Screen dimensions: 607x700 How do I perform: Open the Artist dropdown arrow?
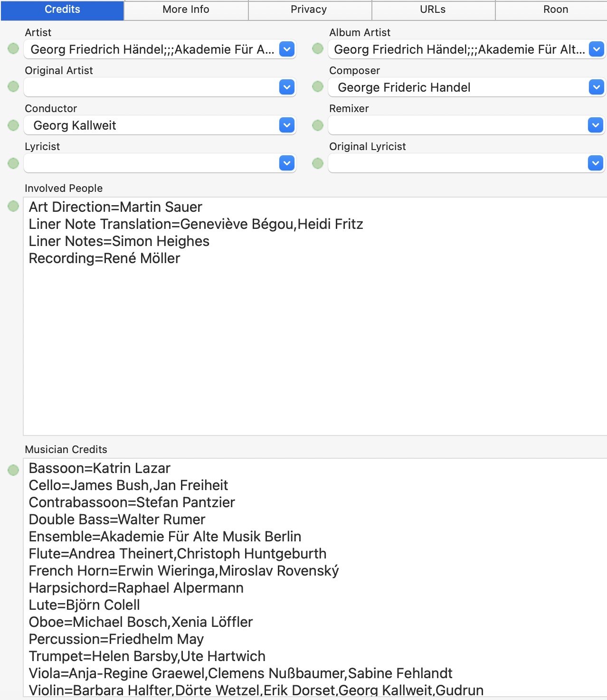[x=287, y=49]
